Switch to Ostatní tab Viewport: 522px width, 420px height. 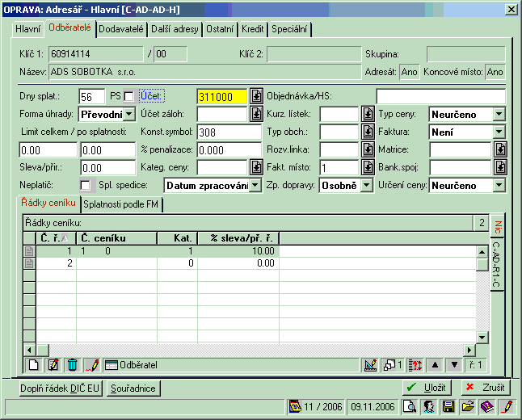[x=220, y=29]
